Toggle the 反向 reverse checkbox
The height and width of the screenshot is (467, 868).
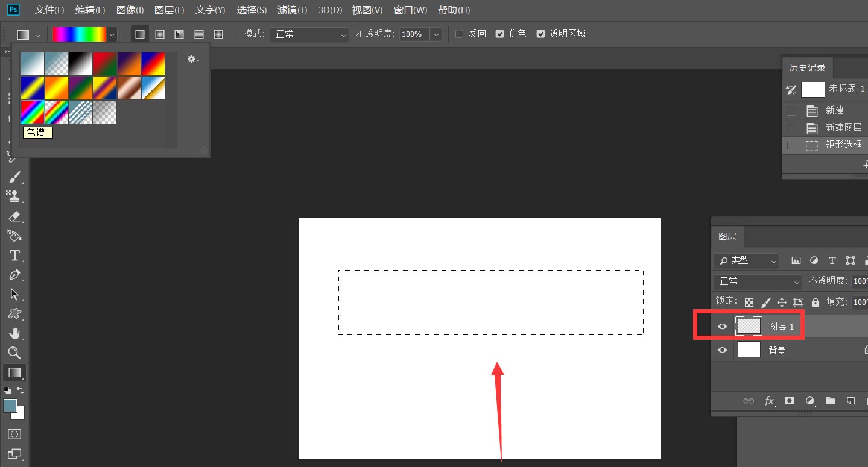point(459,34)
